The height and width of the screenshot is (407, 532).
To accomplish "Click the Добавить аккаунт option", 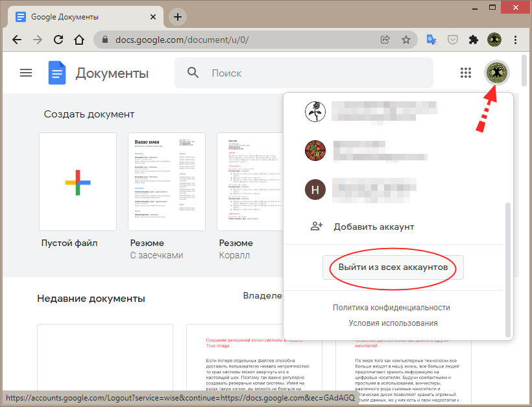I will coord(374,227).
